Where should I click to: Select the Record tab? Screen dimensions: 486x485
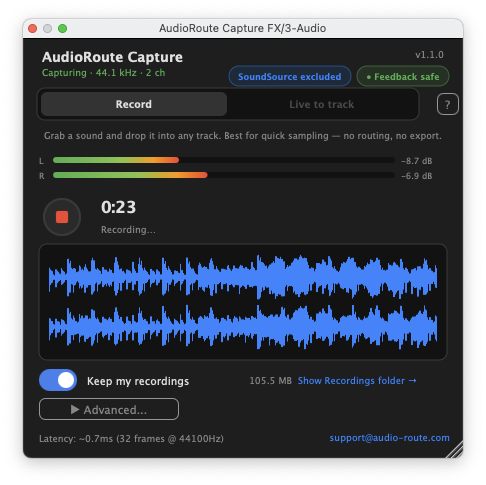(134, 104)
